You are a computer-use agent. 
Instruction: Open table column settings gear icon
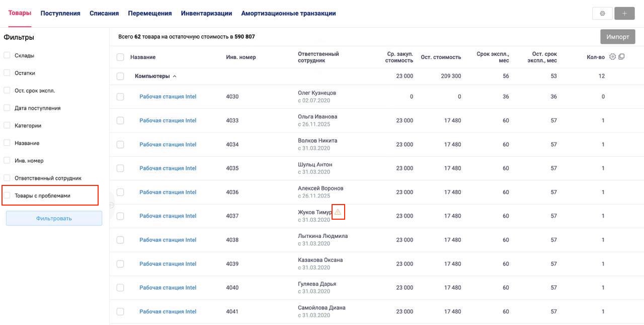612,57
